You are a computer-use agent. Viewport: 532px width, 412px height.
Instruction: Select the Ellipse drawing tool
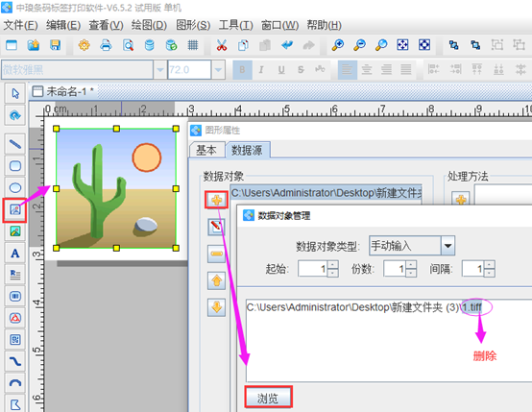pyautogui.click(x=15, y=187)
